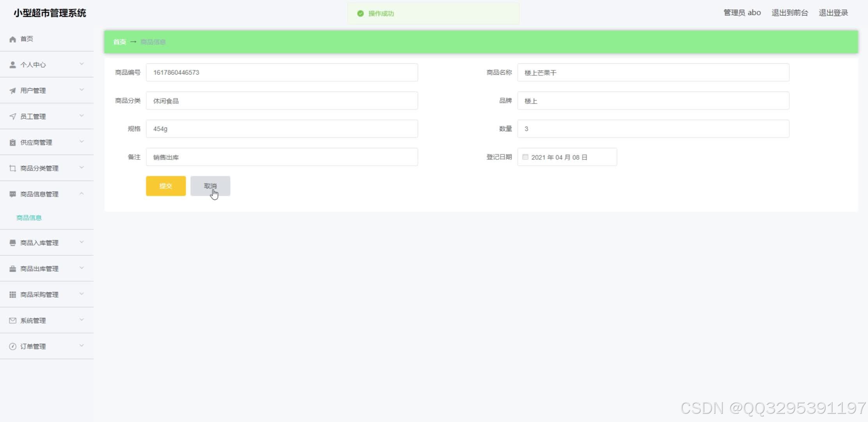Click the arrow icon for 员工管理
868x422 pixels.
pyautogui.click(x=12, y=116)
